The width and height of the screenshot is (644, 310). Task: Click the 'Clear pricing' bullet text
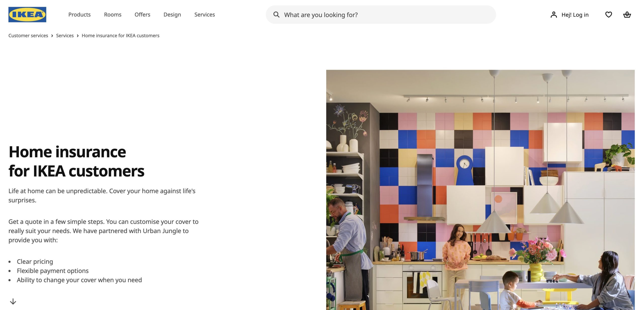35,261
